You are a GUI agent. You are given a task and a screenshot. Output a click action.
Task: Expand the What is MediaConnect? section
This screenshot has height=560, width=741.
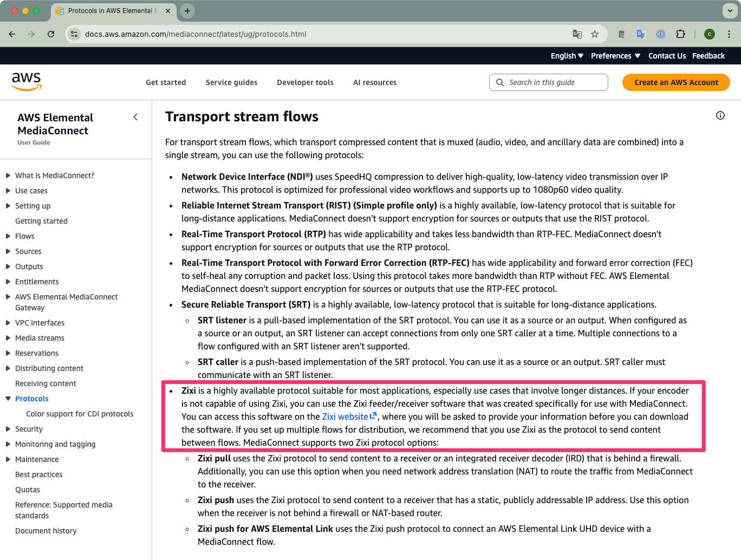tap(8, 175)
